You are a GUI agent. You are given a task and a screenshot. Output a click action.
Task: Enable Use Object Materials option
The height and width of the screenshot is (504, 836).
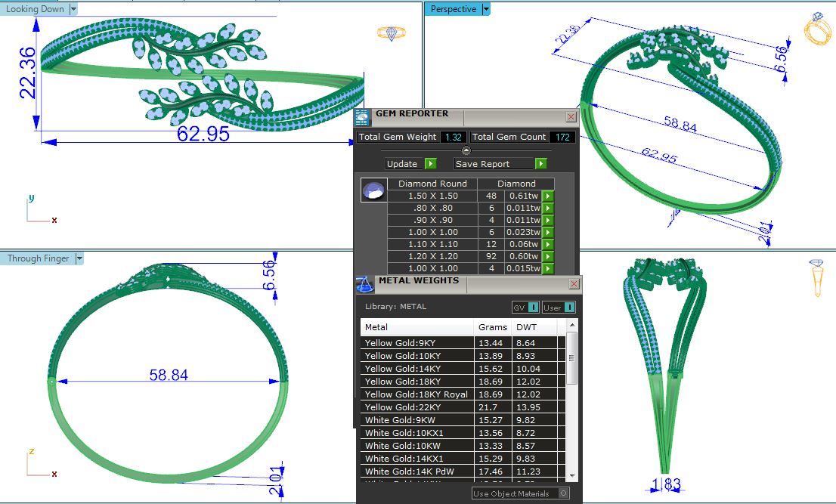click(563, 493)
